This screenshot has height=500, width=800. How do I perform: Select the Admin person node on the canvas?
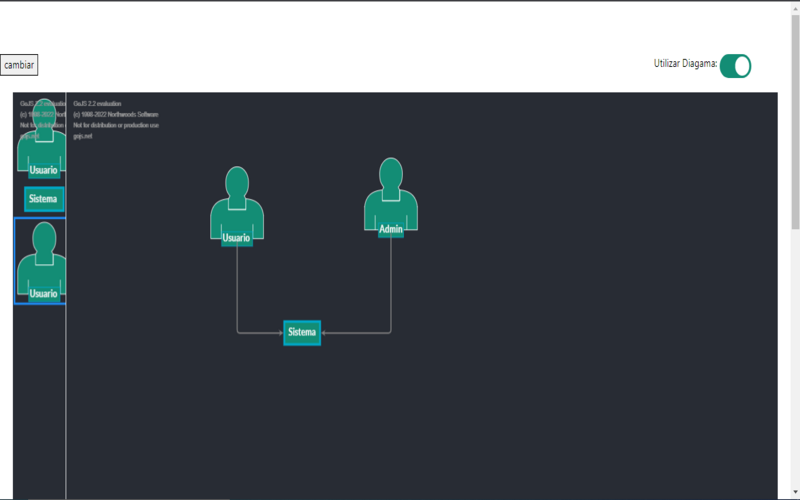[x=391, y=194]
